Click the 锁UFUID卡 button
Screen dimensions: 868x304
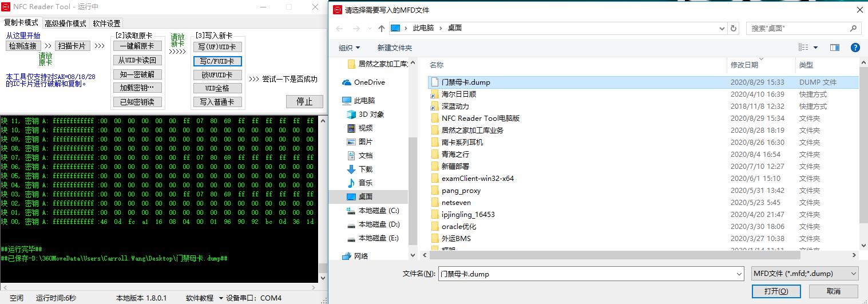click(217, 75)
